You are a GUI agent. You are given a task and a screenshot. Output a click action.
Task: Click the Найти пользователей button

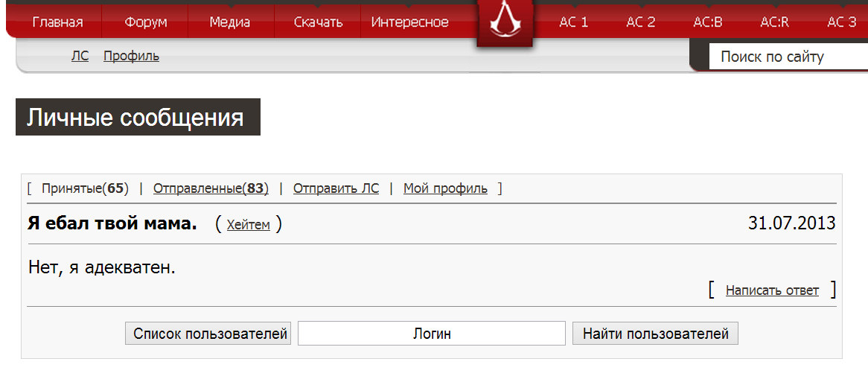tap(655, 334)
